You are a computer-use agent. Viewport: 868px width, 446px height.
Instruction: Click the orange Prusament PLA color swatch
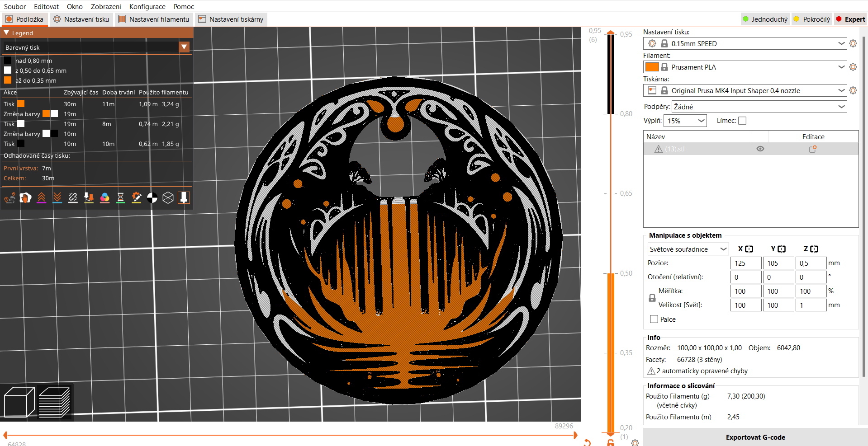point(652,67)
